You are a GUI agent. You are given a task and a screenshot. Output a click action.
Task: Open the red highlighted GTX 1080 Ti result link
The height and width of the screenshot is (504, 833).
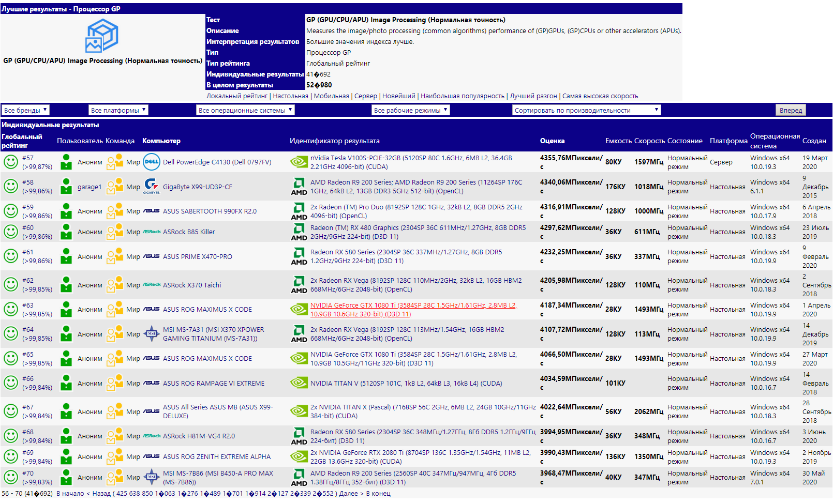click(413, 310)
